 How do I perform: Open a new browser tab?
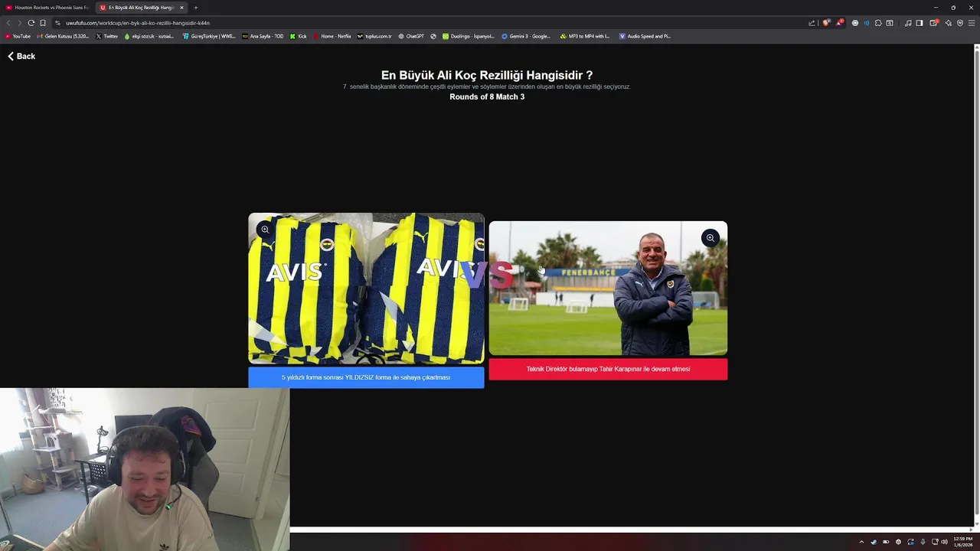click(195, 8)
